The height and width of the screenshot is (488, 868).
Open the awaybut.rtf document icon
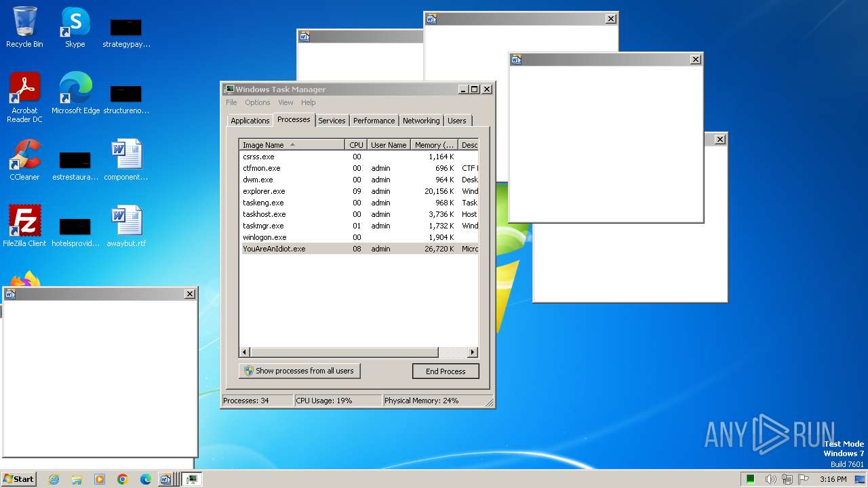126,226
